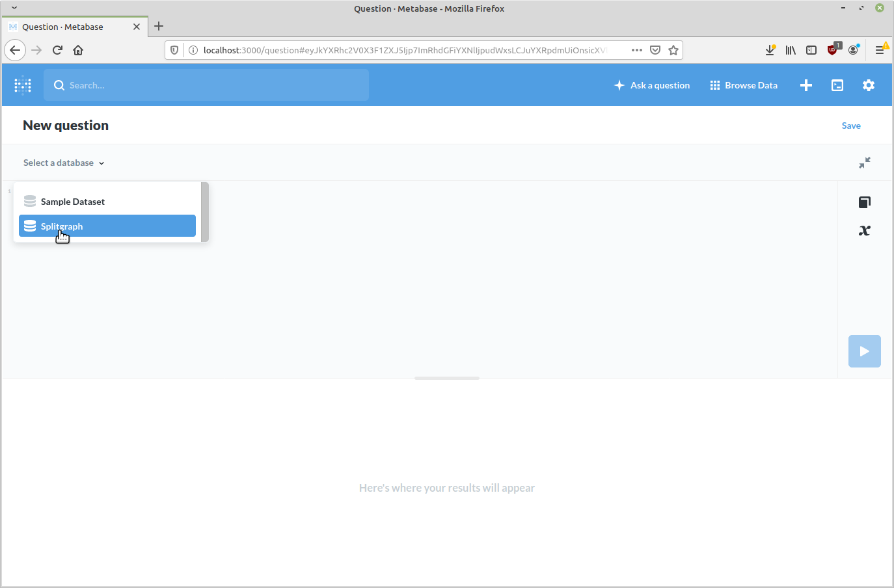This screenshot has height=588, width=894.
Task: Click the tracking protection shield icon
Action: (174, 50)
